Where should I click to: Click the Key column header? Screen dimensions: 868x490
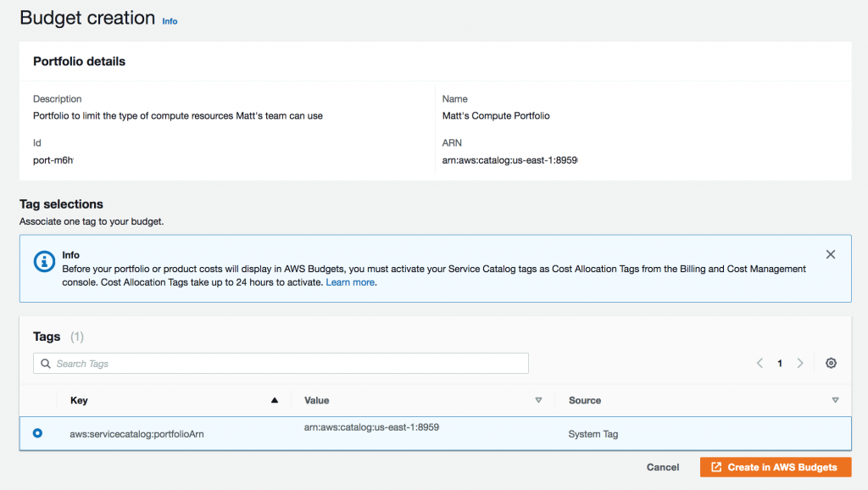(79, 400)
